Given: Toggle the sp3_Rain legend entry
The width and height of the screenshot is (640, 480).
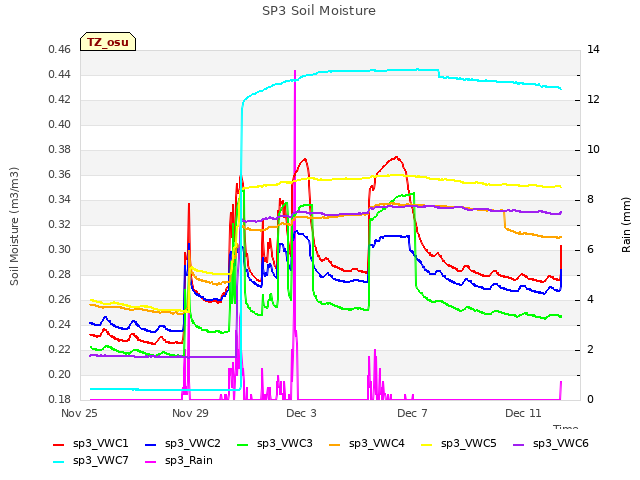Looking at the screenshot, I should (x=179, y=460).
